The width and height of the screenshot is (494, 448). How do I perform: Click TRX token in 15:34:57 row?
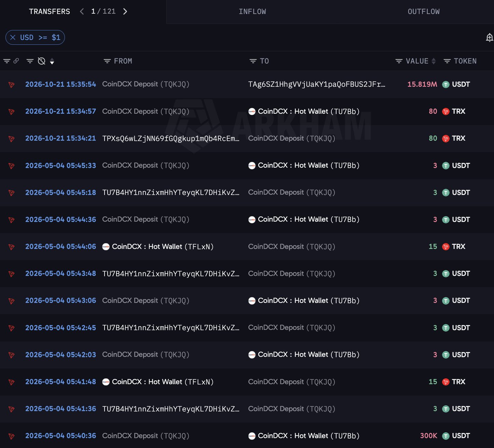(x=454, y=111)
